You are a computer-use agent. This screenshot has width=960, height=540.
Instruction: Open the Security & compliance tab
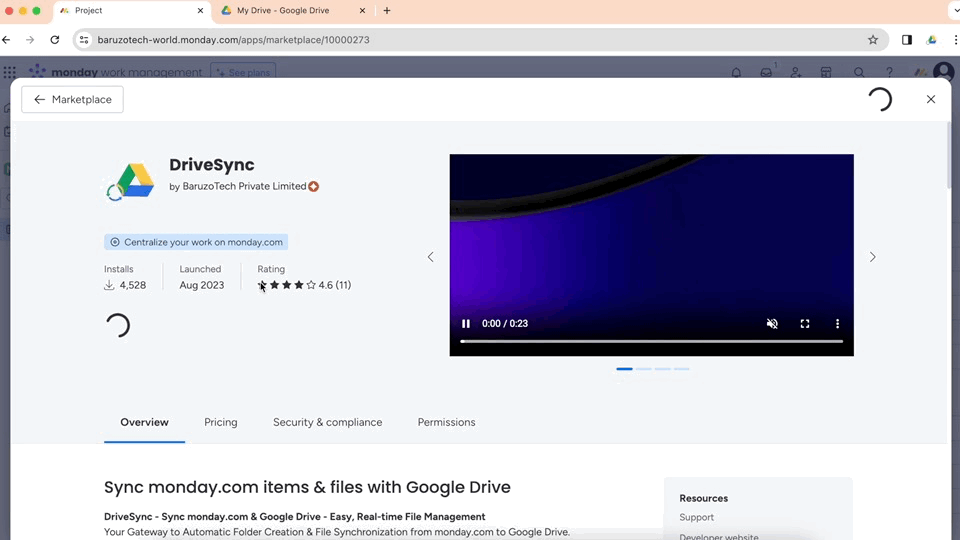328,422
